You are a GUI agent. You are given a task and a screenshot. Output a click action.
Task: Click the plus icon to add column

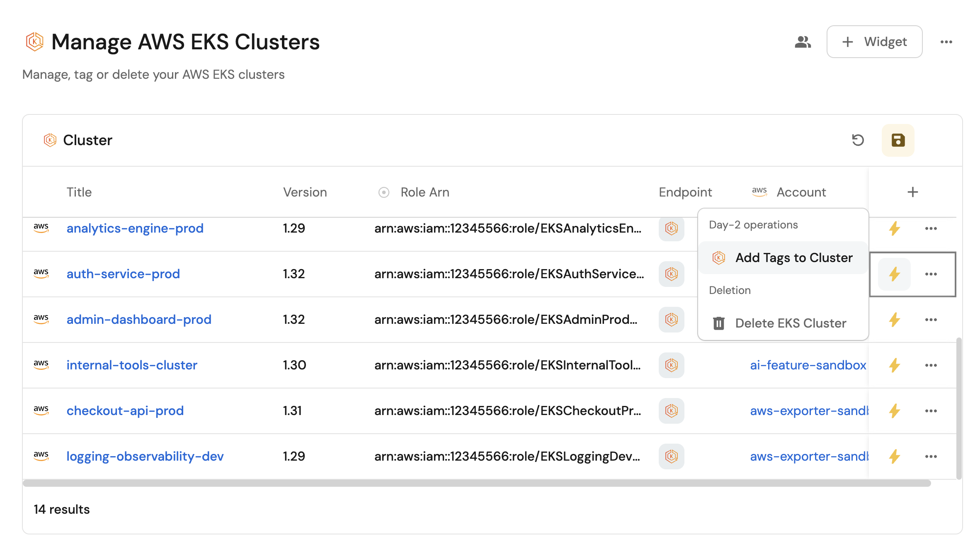pyautogui.click(x=912, y=192)
